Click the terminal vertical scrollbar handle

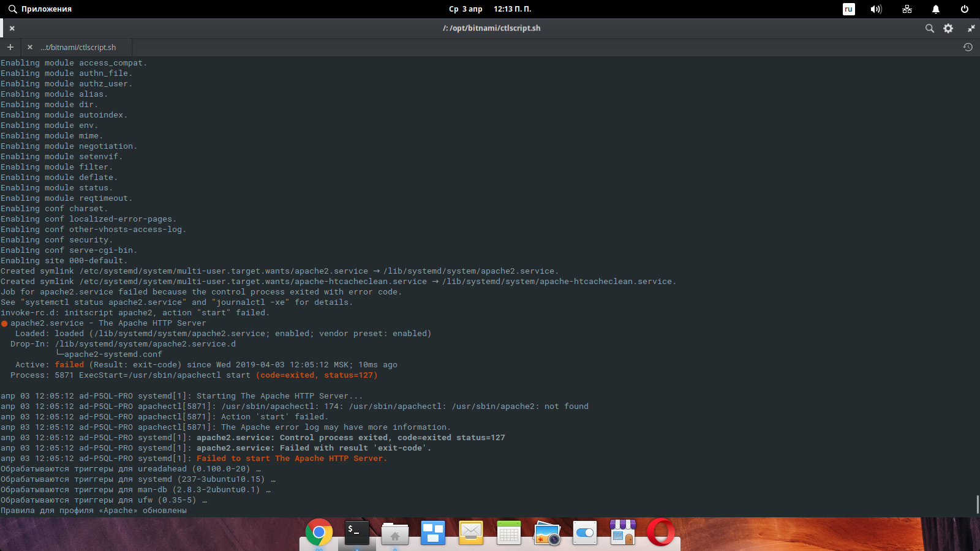(x=977, y=504)
